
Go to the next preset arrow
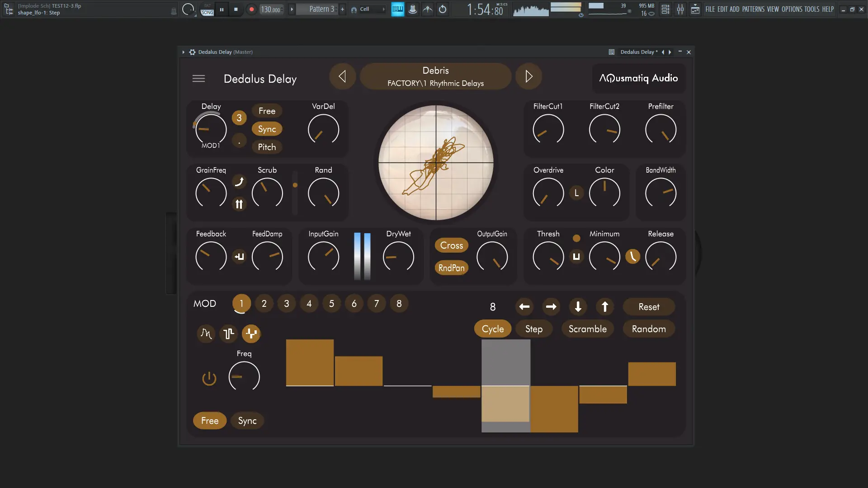[528, 76]
